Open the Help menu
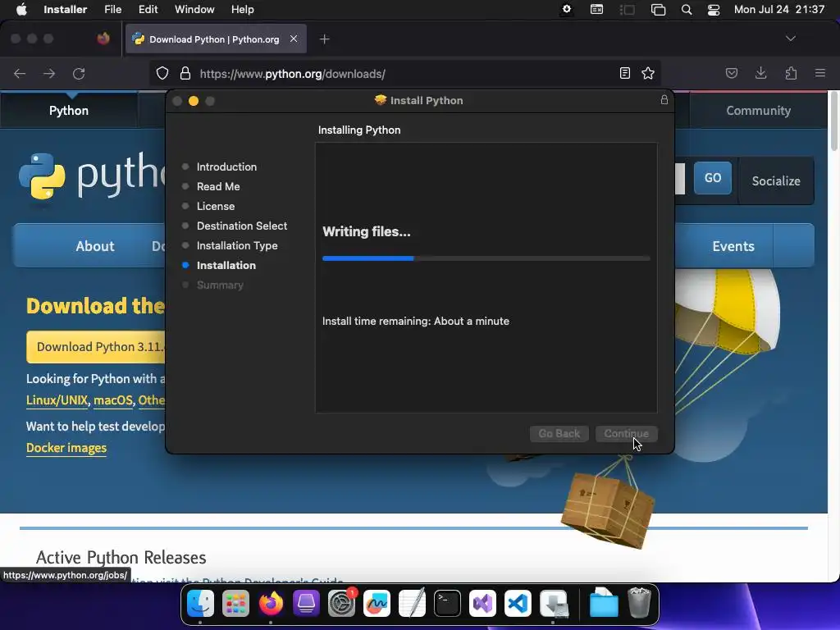The image size is (840, 630). click(242, 10)
